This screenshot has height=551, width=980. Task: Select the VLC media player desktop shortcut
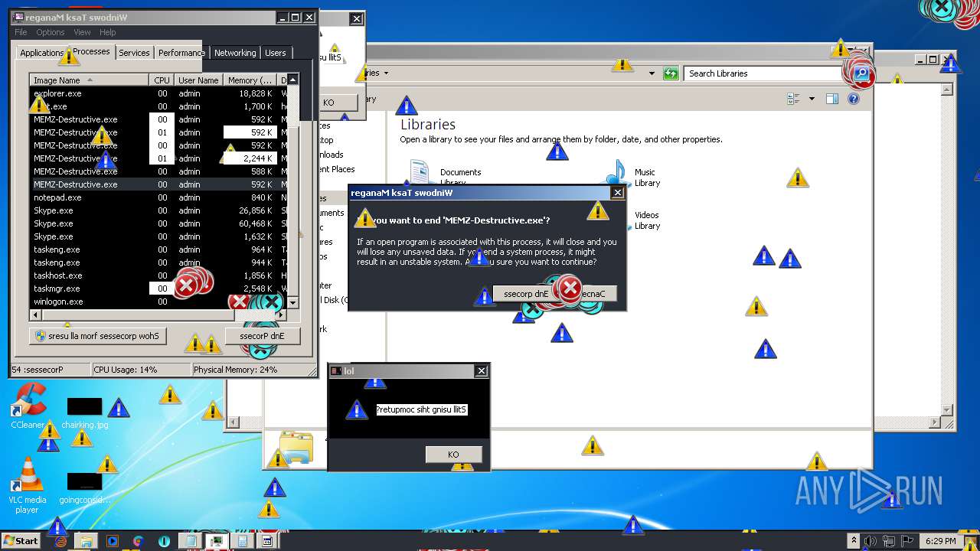(28, 485)
